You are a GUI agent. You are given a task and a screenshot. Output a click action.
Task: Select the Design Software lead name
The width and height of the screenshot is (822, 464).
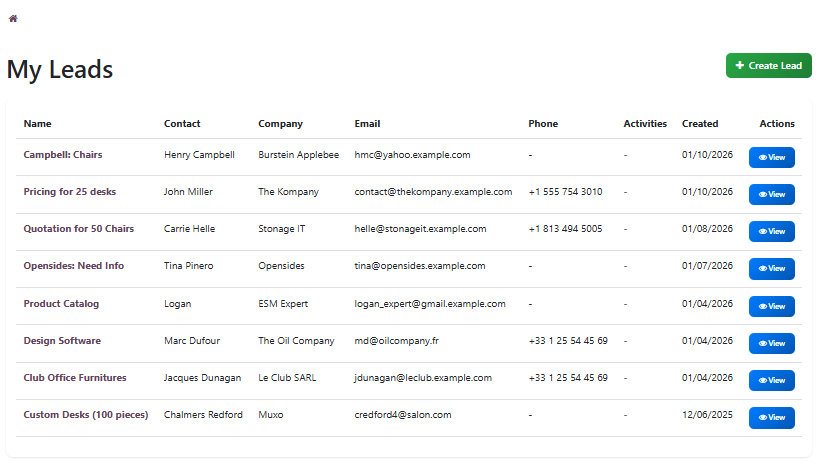pos(62,341)
